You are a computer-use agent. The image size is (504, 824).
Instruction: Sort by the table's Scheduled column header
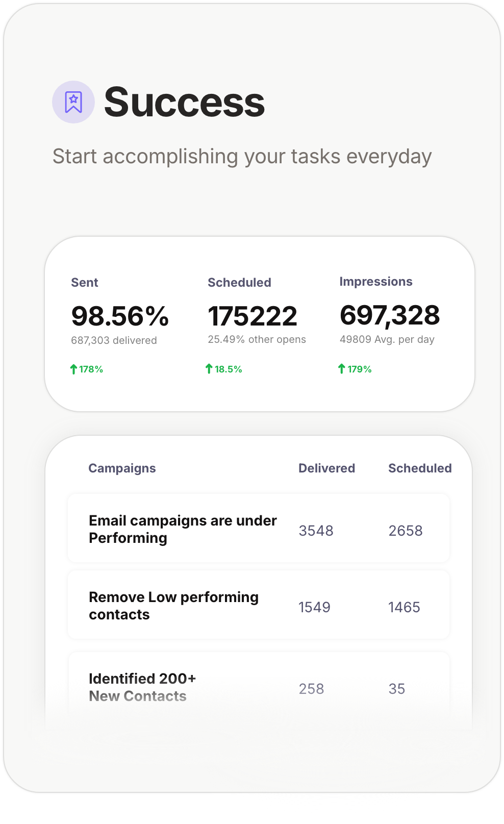pyautogui.click(x=420, y=468)
